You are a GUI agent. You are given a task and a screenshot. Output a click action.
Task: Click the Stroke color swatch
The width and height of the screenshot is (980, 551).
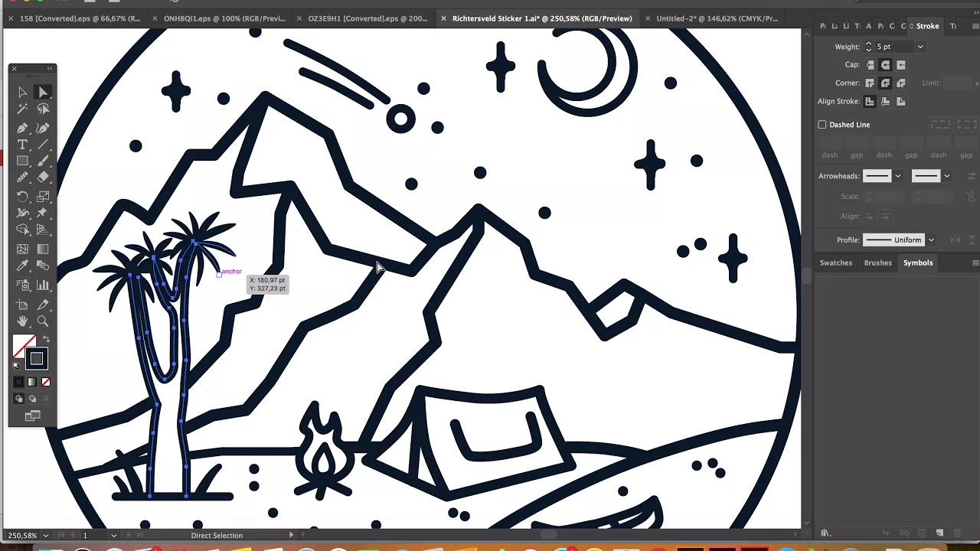pos(36,358)
